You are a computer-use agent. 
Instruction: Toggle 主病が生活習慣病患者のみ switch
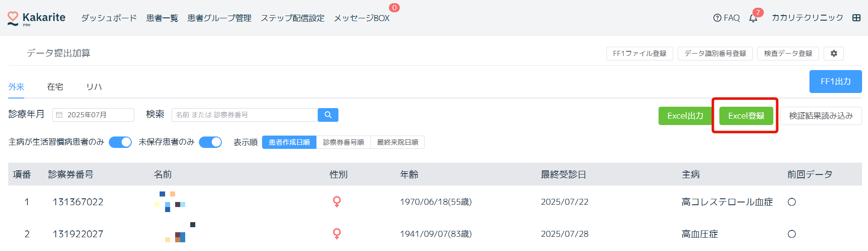click(120, 142)
